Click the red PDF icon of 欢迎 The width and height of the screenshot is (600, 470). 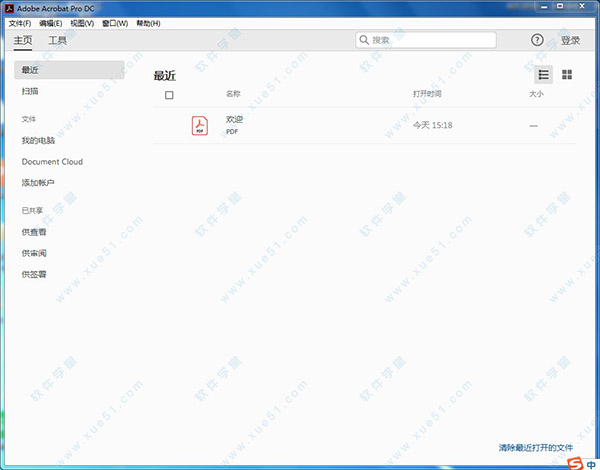click(200, 125)
